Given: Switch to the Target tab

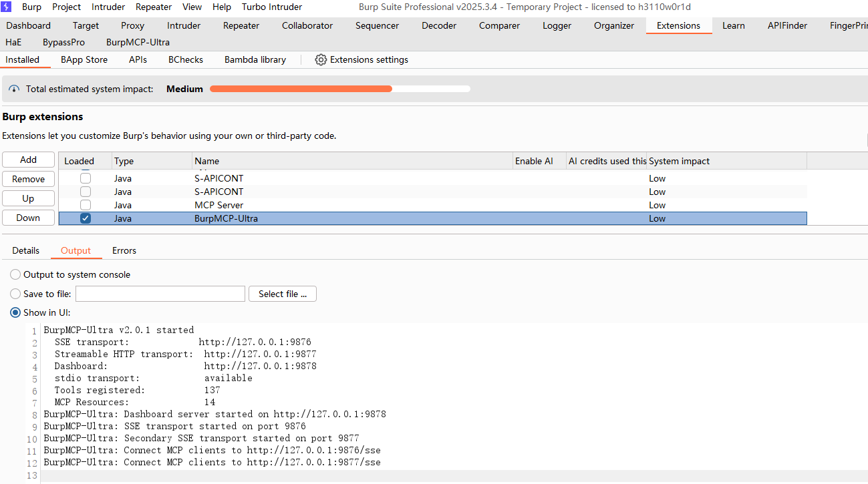Looking at the screenshot, I should tap(86, 25).
